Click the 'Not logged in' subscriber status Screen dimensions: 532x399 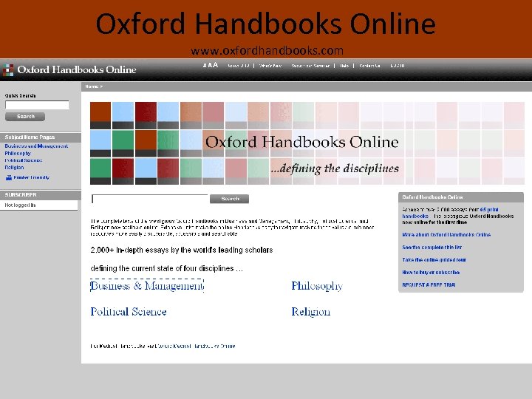[x=20, y=205]
